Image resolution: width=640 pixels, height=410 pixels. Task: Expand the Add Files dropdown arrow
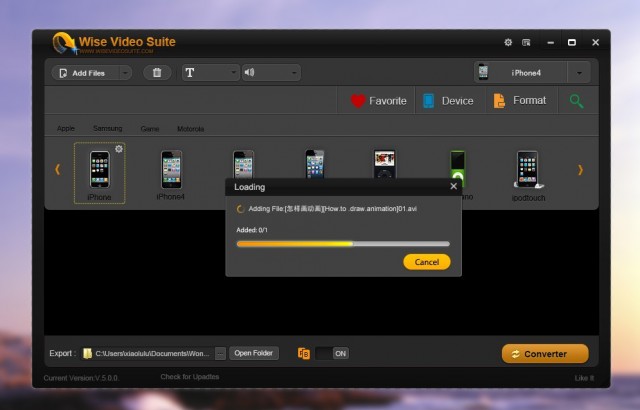click(125, 73)
